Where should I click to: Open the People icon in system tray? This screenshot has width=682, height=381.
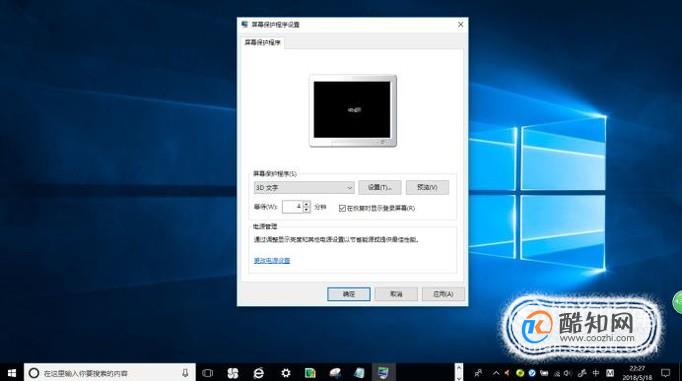[x=478, y=373]
